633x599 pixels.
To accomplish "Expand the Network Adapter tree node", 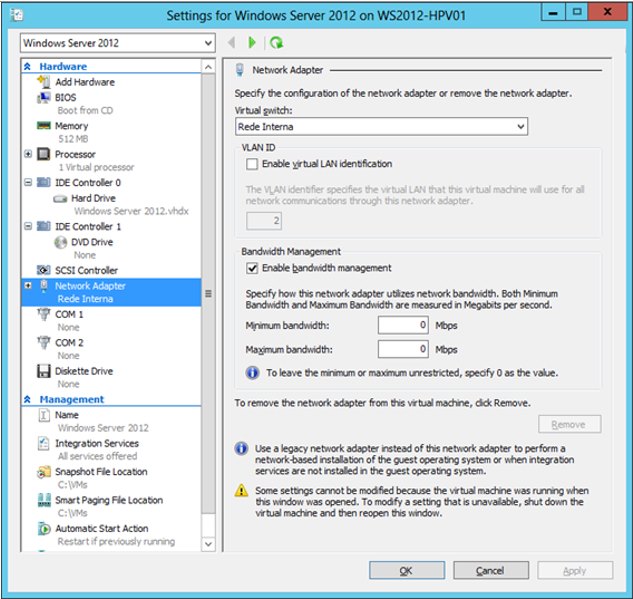I will coord(28,286).
